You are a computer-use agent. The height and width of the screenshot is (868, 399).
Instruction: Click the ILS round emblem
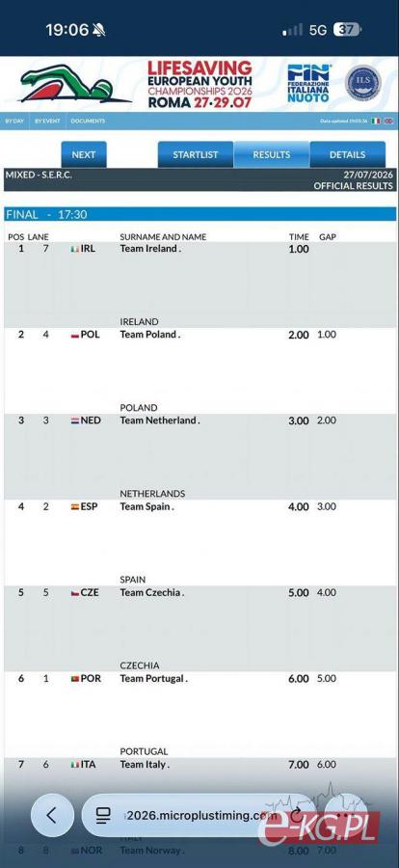tap(363, 84)
